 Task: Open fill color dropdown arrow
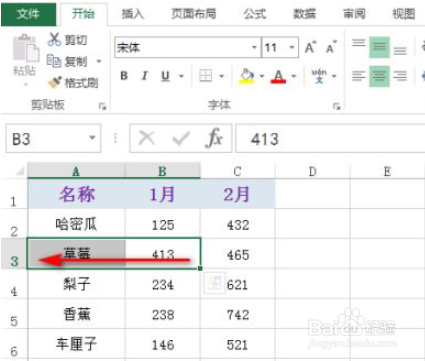[x=262, y=76]
